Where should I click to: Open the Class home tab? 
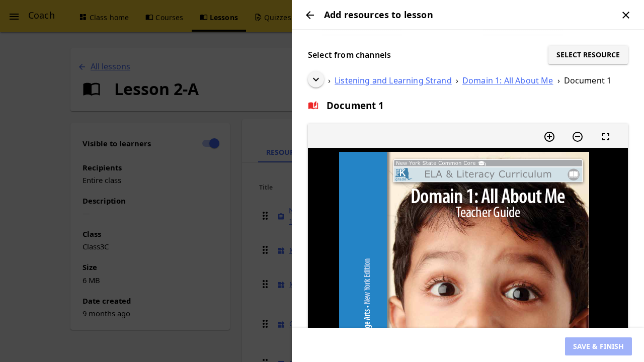[x=104, y=18]
